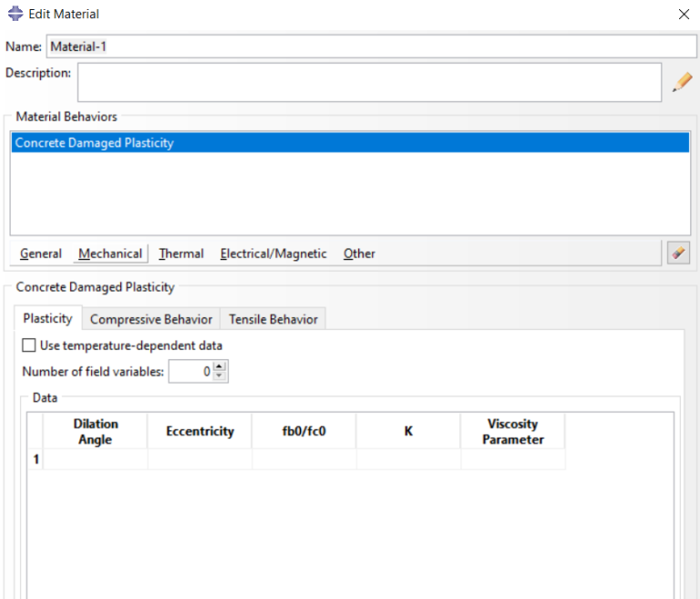This screenshot has width=700, height=599.
Task: Select the Plasticity tab
Action: pyautogui.click(x=47, y=318)
